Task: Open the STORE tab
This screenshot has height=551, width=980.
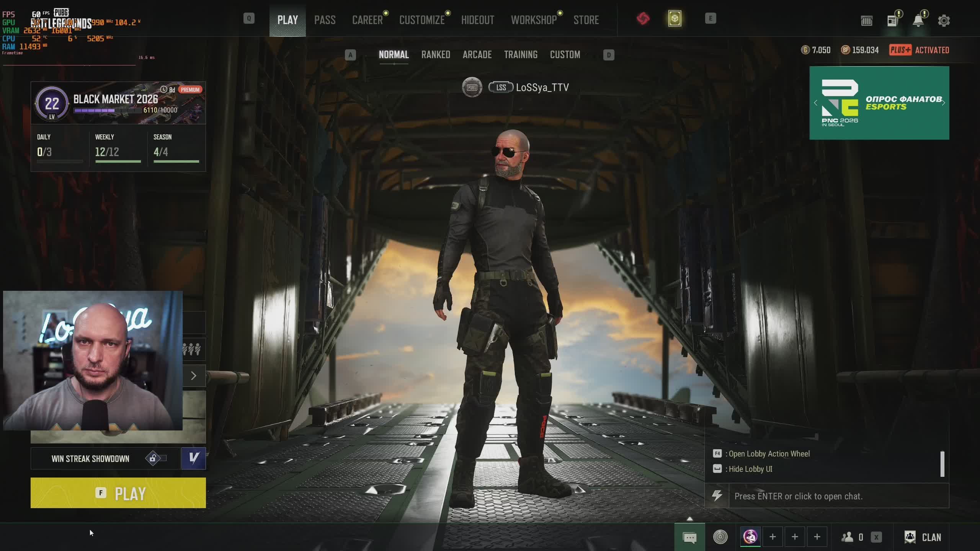Action: (586, 20)
